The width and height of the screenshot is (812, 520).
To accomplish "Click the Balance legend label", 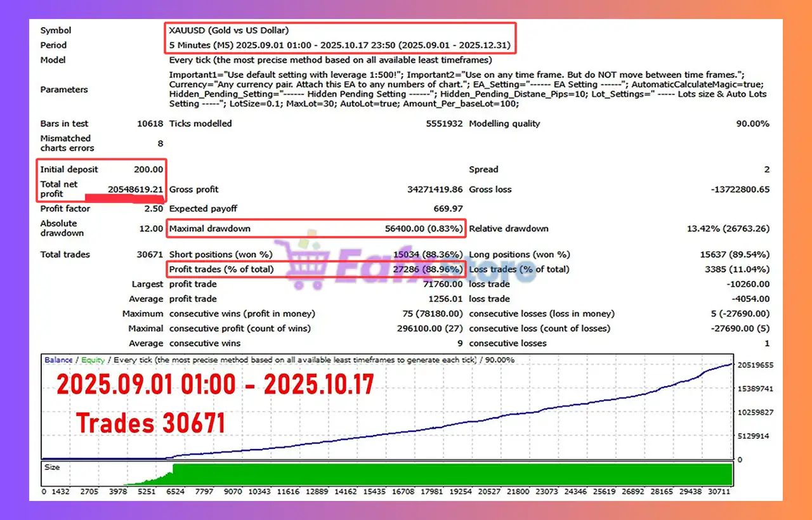I will (58, 360).
